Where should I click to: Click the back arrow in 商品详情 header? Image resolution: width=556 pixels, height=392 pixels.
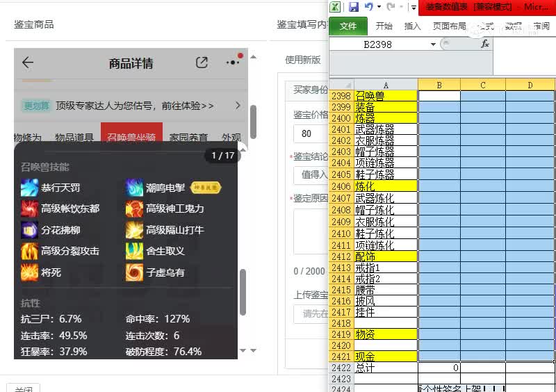(x=28, y=63)
